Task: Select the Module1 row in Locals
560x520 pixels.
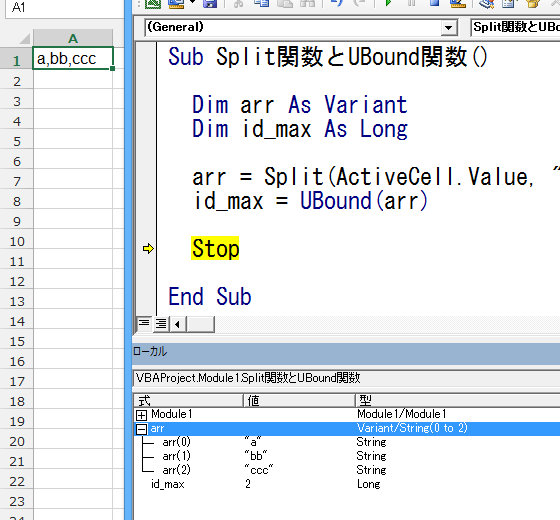Action: pyautogui.click(x=347, y=414)
